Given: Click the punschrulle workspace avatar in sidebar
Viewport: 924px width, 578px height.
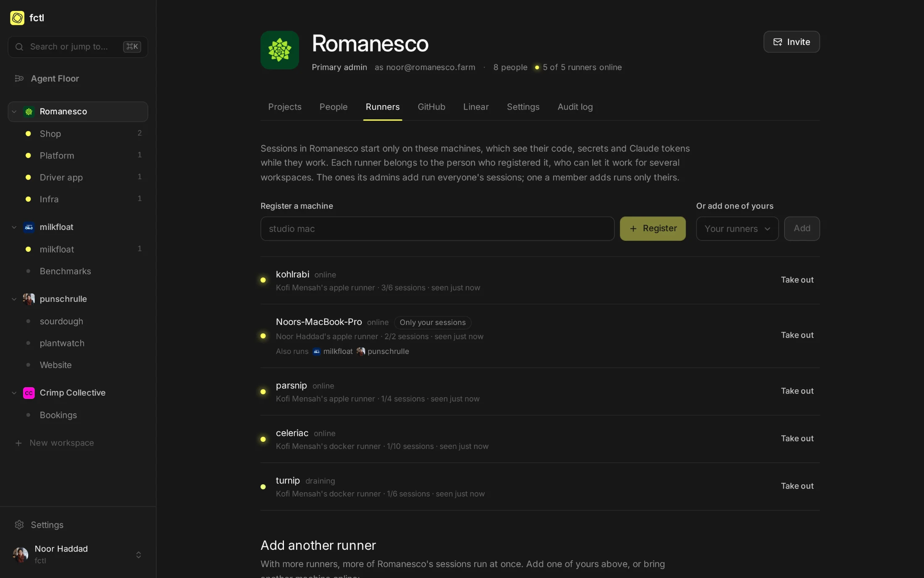Looking at the screenshot, I should coord(29,299).
